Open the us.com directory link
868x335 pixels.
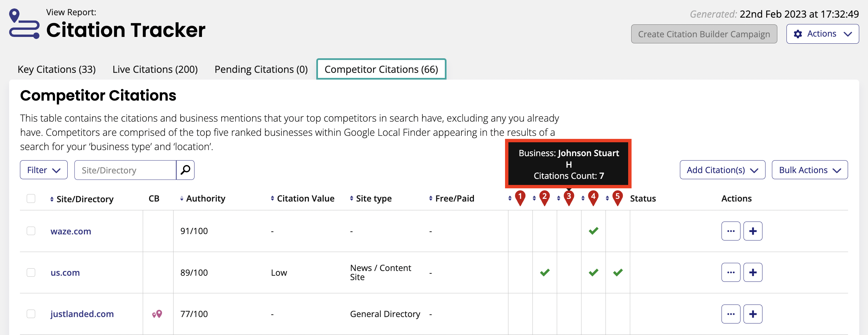[65, 272]
